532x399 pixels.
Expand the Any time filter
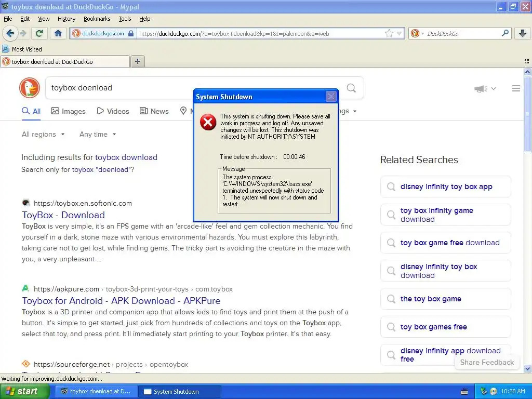tap(98, 135)
